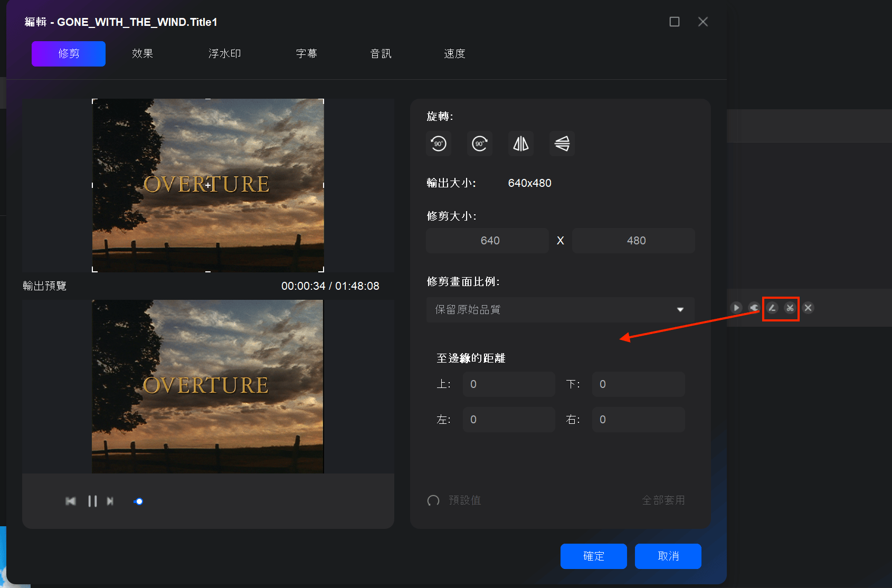Screen dimensions: 892x588
Task: Click the right-edge middle crop handle
Action: 323,185
